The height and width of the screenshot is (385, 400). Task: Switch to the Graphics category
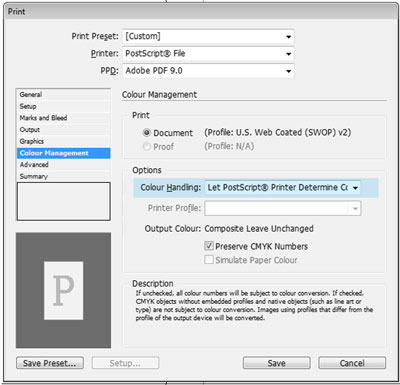63,141
